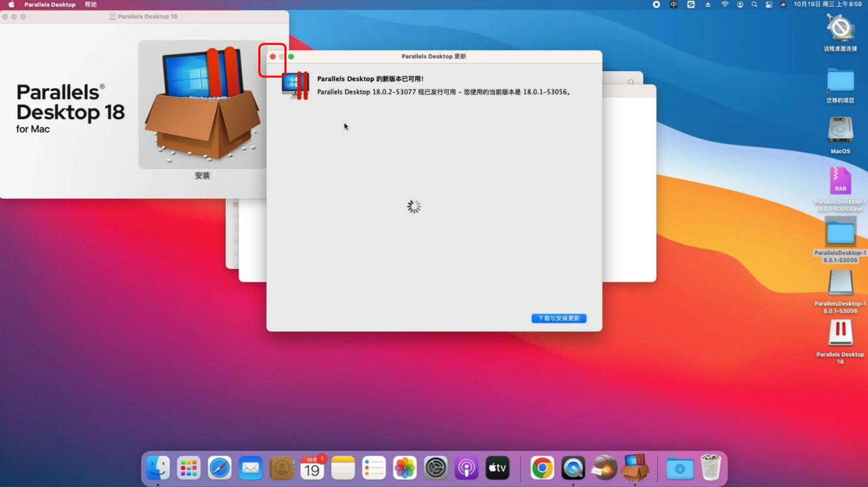
Task: Close the Parallels Desktop 更新 window
Action: click(273, 57)
